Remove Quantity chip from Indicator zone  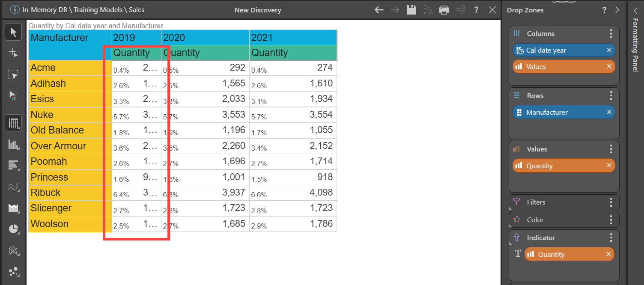click(608, 254)
